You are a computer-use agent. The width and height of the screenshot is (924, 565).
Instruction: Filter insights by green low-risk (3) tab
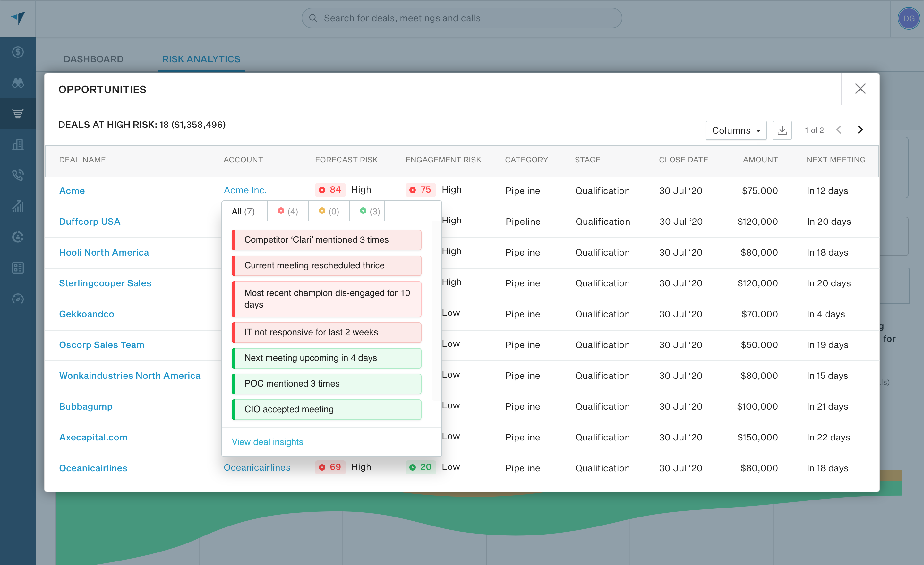coord(370,211)
